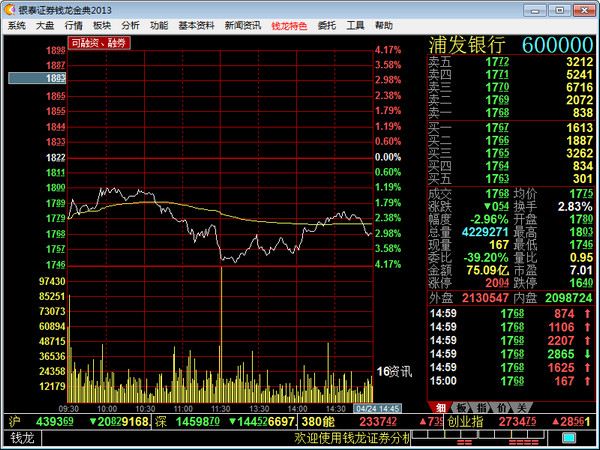Click the 可融资、融券 red label
Image resolution: width=600 pixels, height=450 pixels.
click(99, 43)
